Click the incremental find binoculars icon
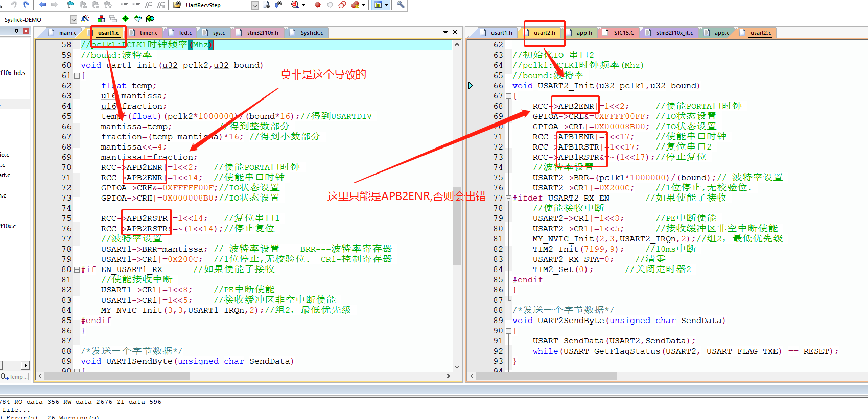The width and height of the screenshot is (868, 419). [x=278, y=5]
